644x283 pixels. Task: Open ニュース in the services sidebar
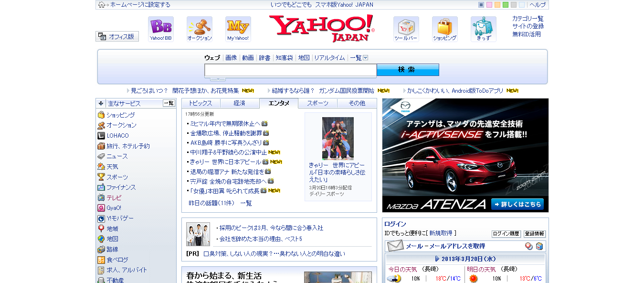click(117, 156)
